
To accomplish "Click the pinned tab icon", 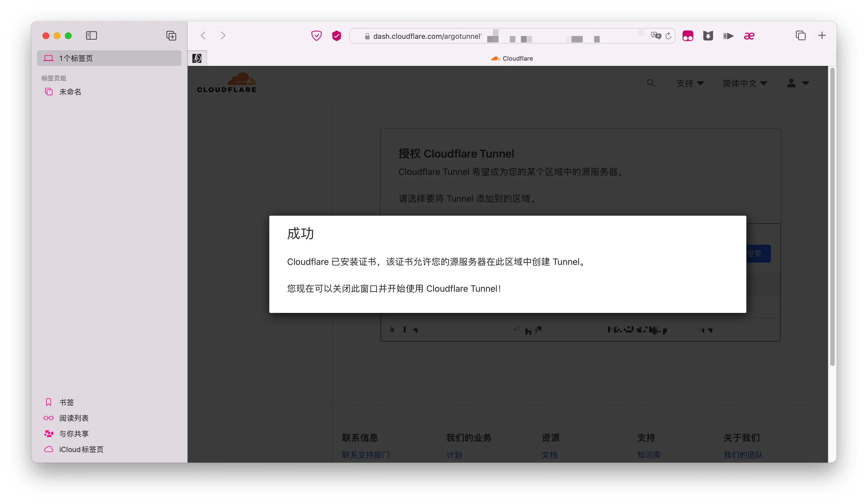I will click(197, 58).
